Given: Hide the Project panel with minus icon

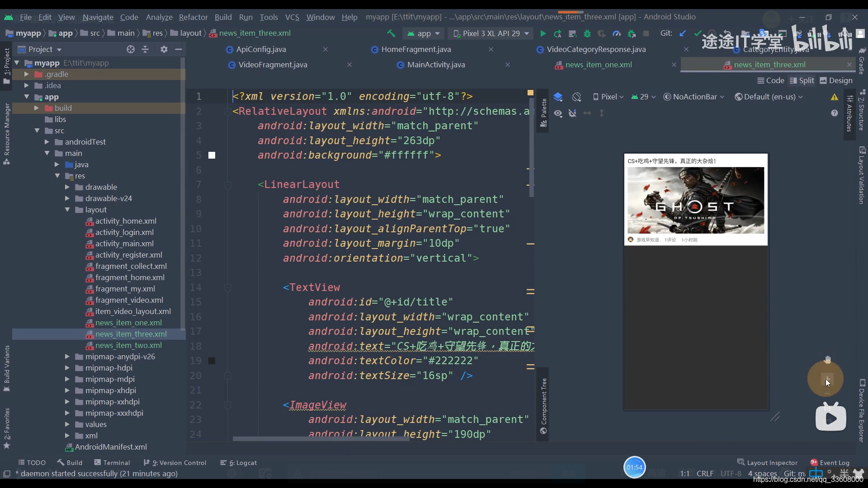Looking at the screenshot, I should (x=179, y=49).
